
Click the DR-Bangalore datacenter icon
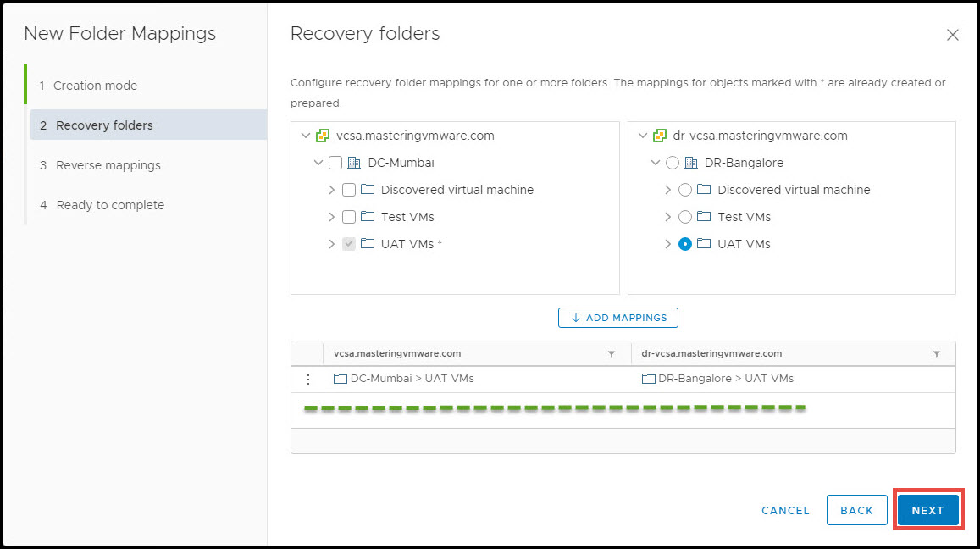point(690,163)
